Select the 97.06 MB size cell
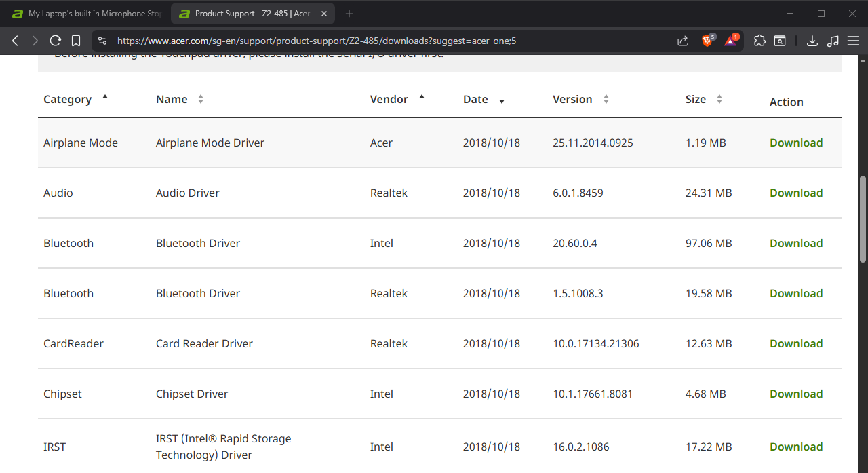 coord(709,243)
